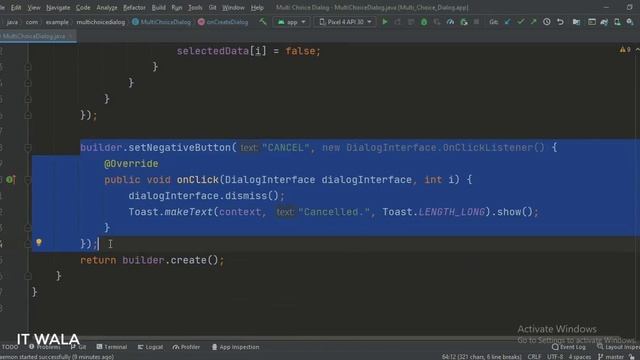The image size is (640, 360).
Task: Open the Help menu
Action: point(257,7)
